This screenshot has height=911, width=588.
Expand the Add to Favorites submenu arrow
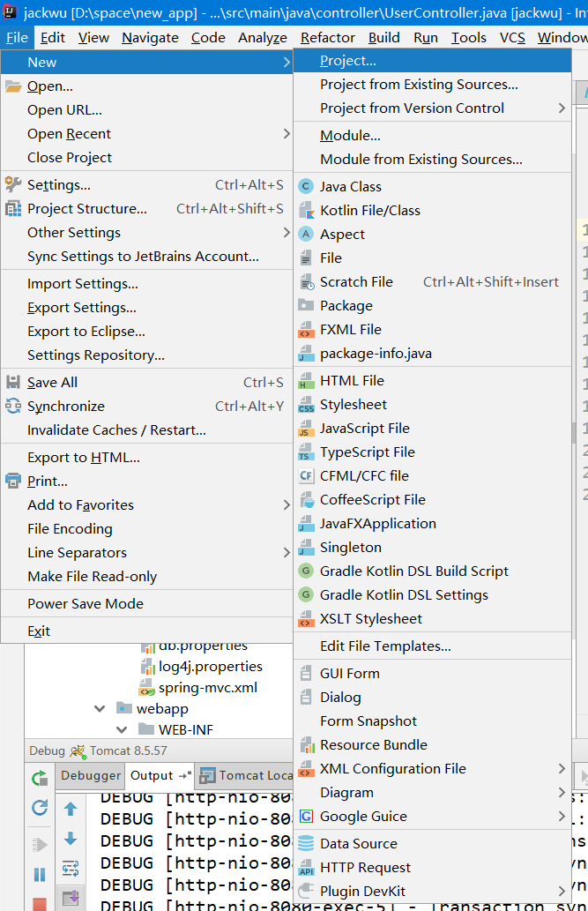pyautogui.click(x=287, y=504)
